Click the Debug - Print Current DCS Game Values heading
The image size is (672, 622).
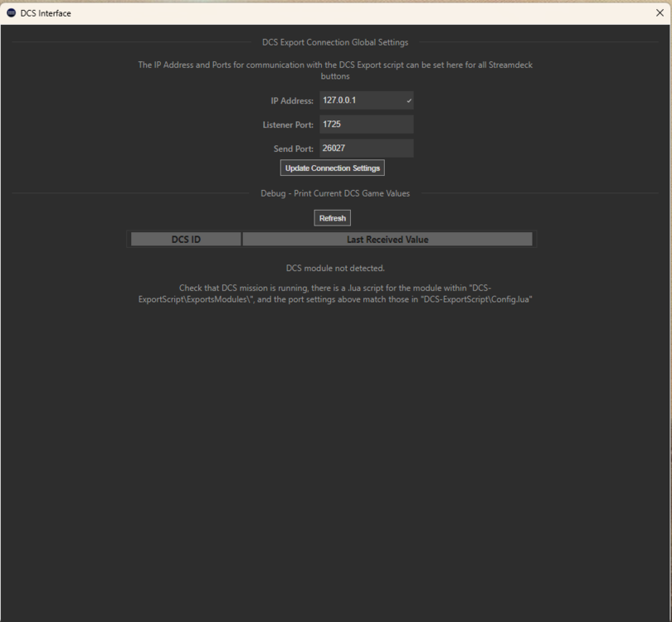point(335,193)
